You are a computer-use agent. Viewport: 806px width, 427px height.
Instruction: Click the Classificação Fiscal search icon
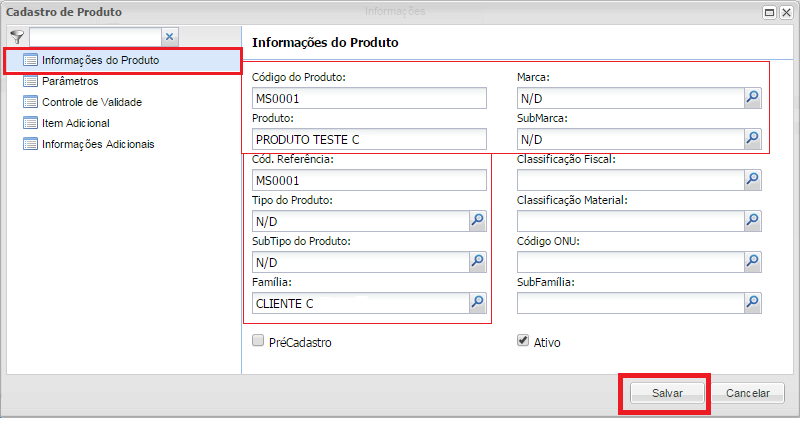[753, 180]
